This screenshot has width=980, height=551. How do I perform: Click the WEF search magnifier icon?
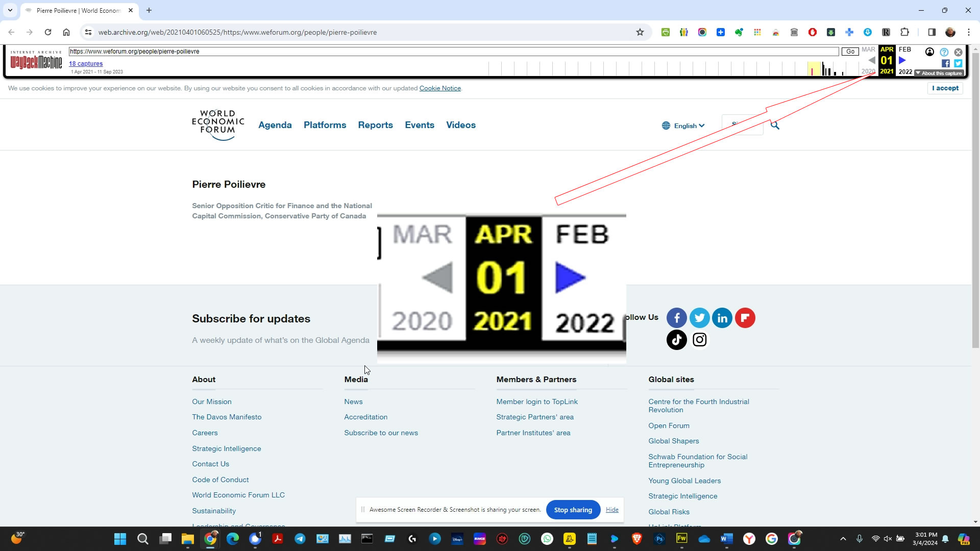click(775, 126)
